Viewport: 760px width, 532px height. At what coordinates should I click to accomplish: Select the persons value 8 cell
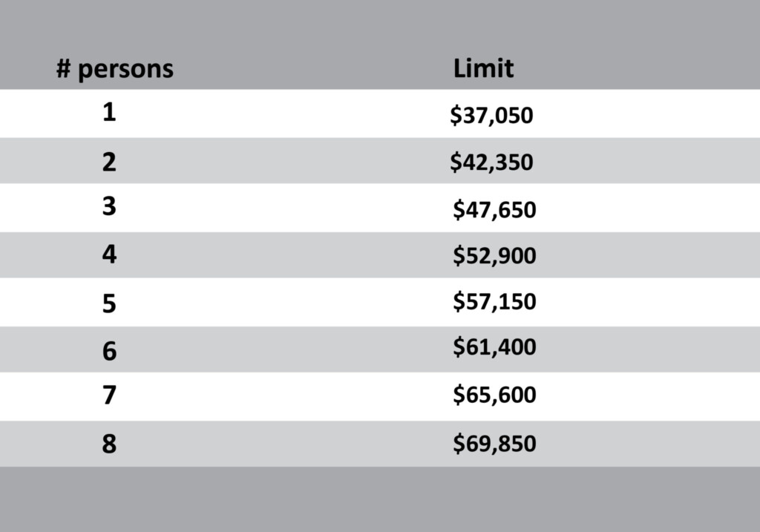(109, 444)
